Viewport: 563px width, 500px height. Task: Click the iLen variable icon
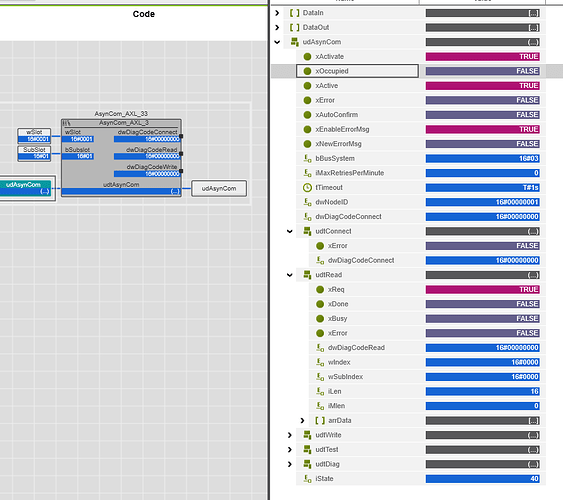[320, 392]
